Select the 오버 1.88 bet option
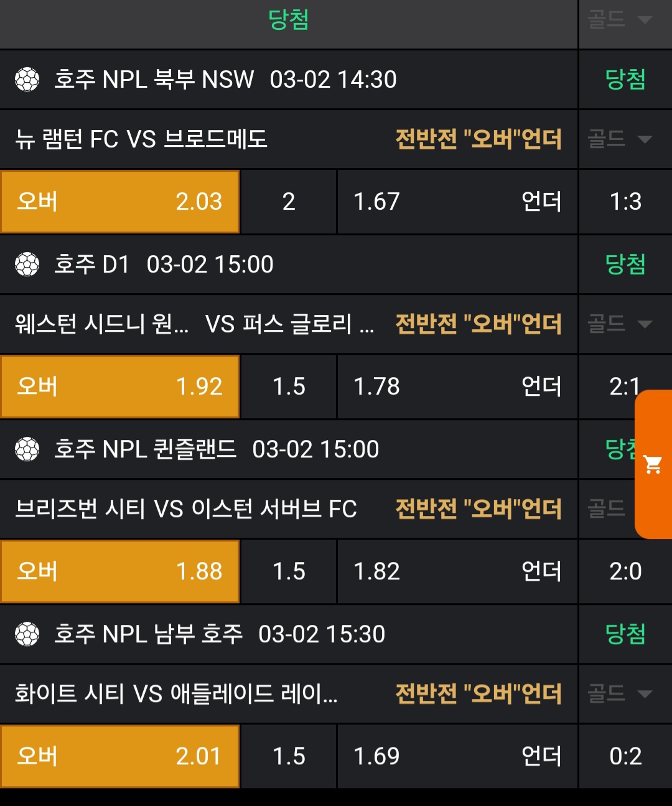 [x=120, y=571]
